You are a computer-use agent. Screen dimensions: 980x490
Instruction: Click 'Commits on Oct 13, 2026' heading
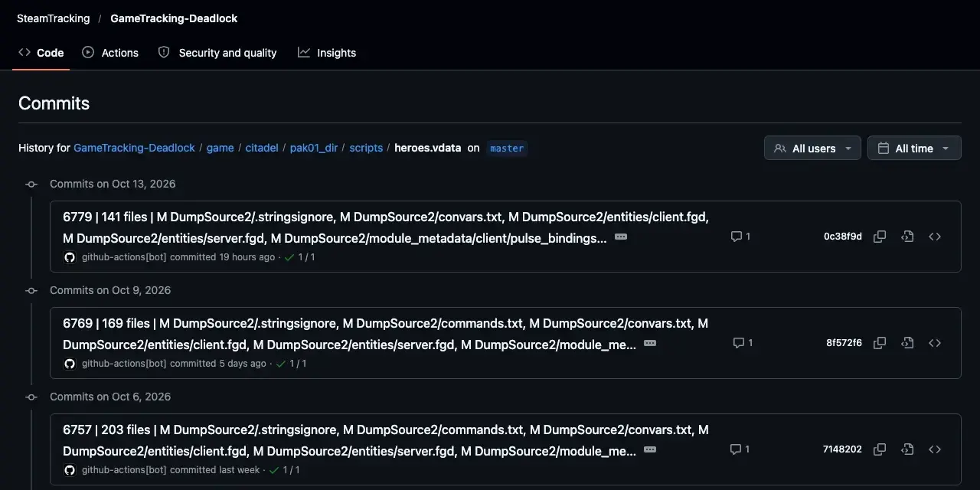click(x=113, y=184)
